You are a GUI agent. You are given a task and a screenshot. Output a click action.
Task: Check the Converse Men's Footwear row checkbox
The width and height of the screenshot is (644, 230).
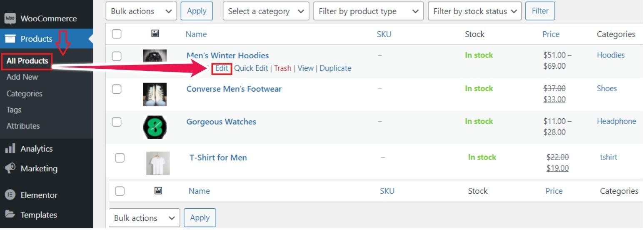click(x=117, y=89)
